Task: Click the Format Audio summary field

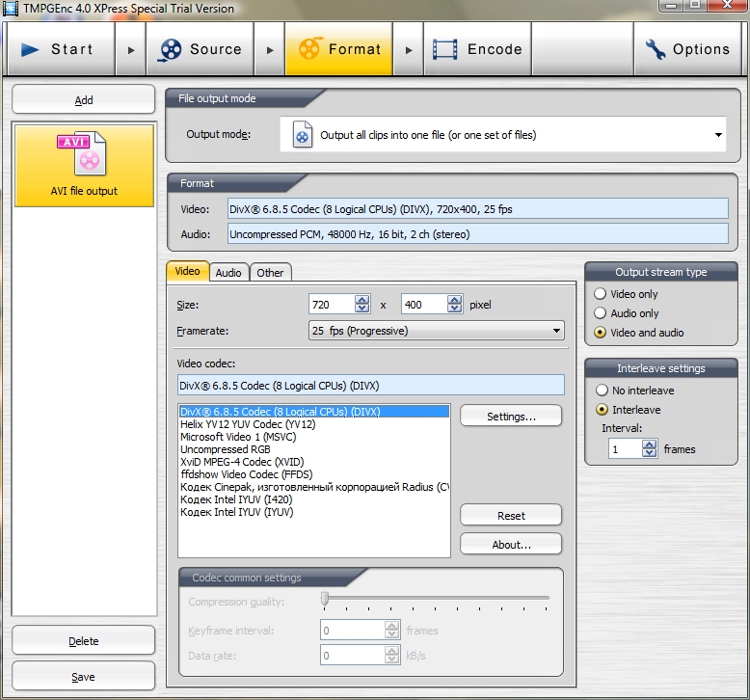Action: (478, 233)
